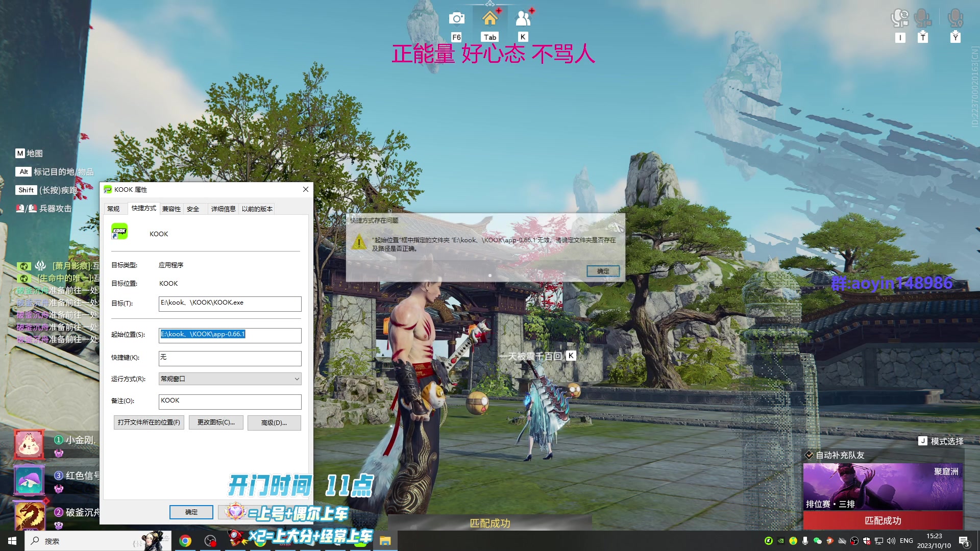
Task: Click the warning triangle icon in error dialog
Action: 359,242
